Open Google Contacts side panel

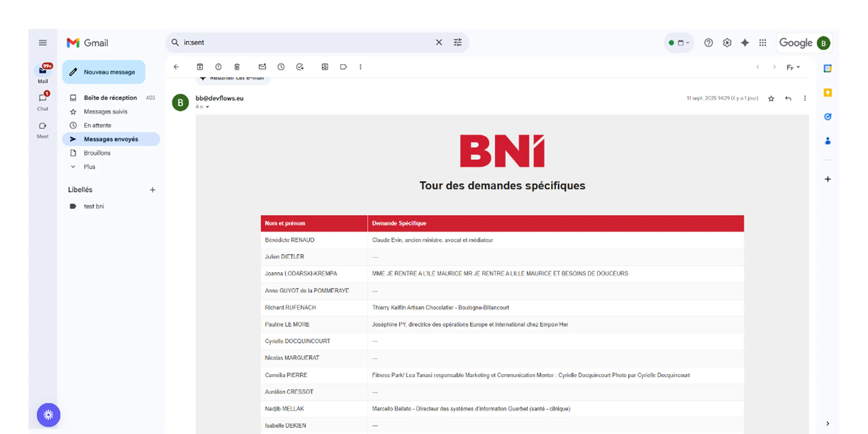[828, 141]
